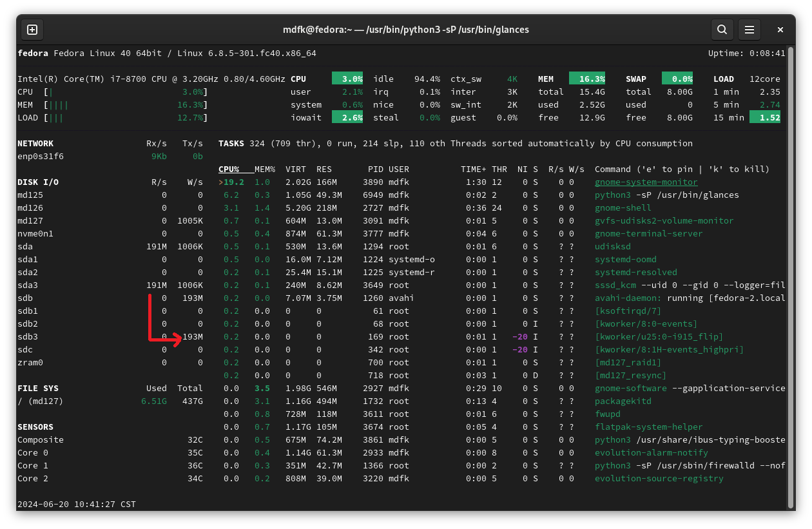Click the udisksd command entry
Image resolution: width=812 pixels, height=529 pixels.
(x=613, y=247)
